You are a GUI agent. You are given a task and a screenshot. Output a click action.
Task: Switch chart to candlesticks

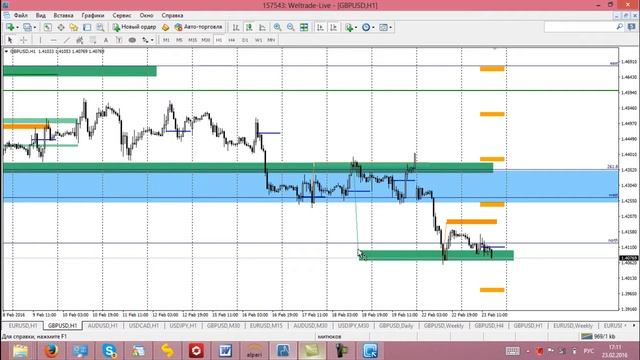click(x=249, y=27)
